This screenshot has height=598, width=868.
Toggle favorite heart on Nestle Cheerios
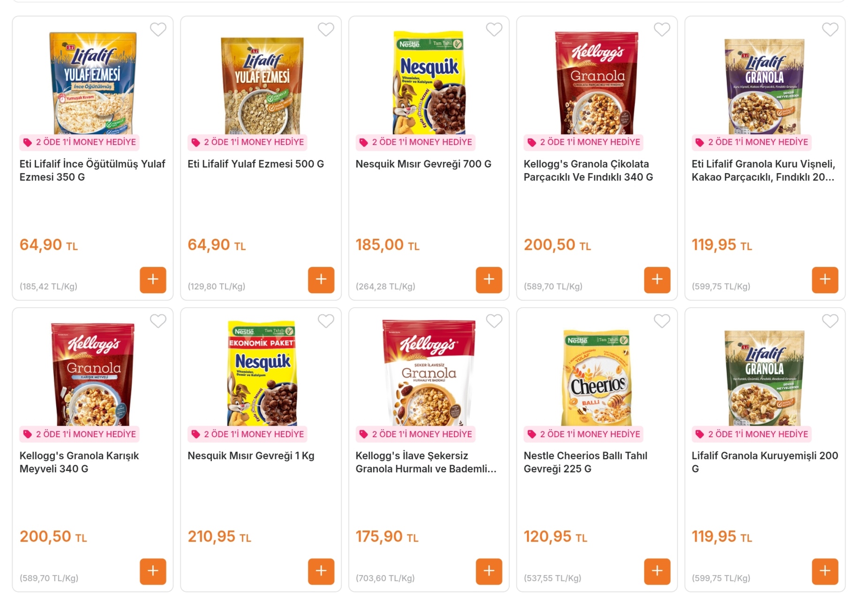(662, 321)
